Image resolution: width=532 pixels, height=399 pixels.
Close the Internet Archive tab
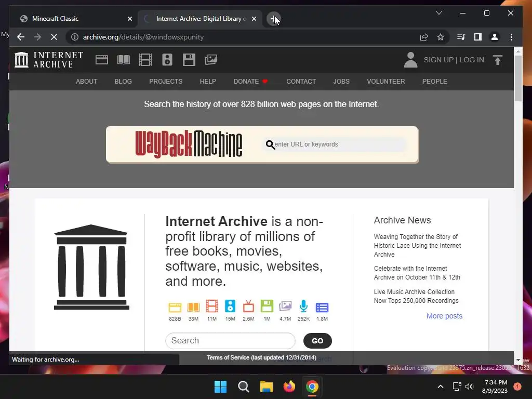254,19
